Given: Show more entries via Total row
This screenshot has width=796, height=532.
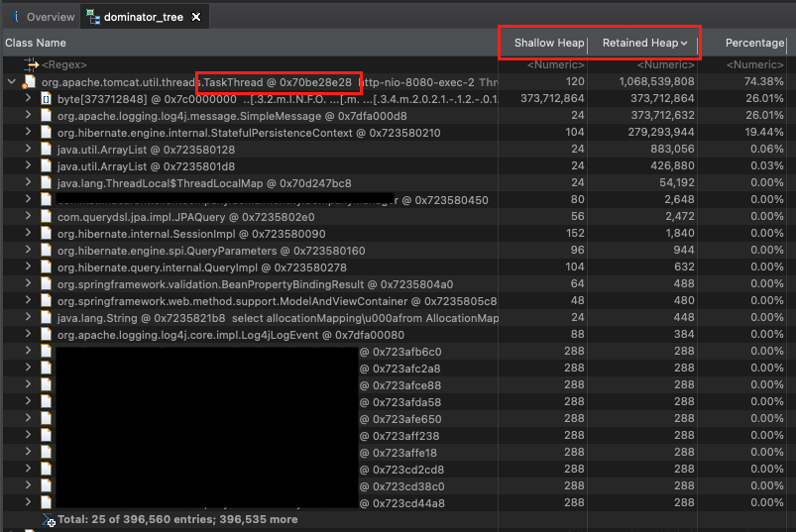Looking at the screenshot, I should (177, 519).
